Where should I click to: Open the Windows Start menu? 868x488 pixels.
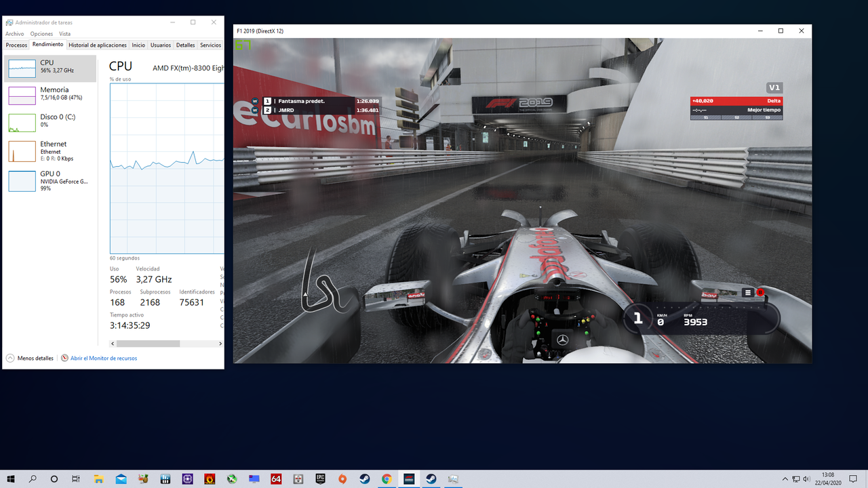click(x=11, y=479)
